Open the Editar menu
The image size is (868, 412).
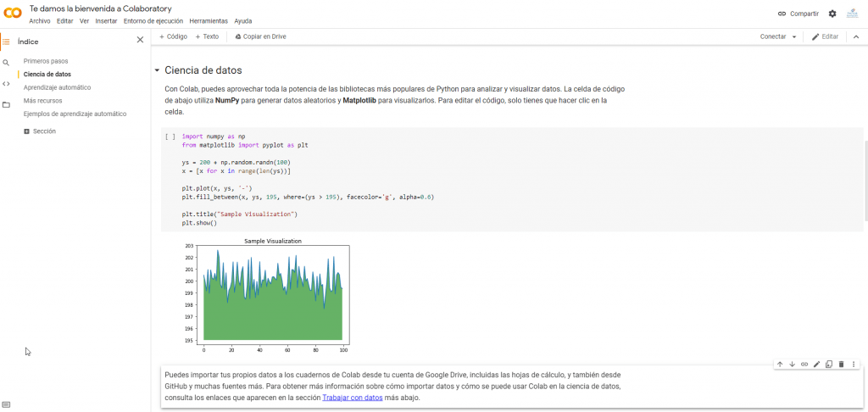[64, 21]
